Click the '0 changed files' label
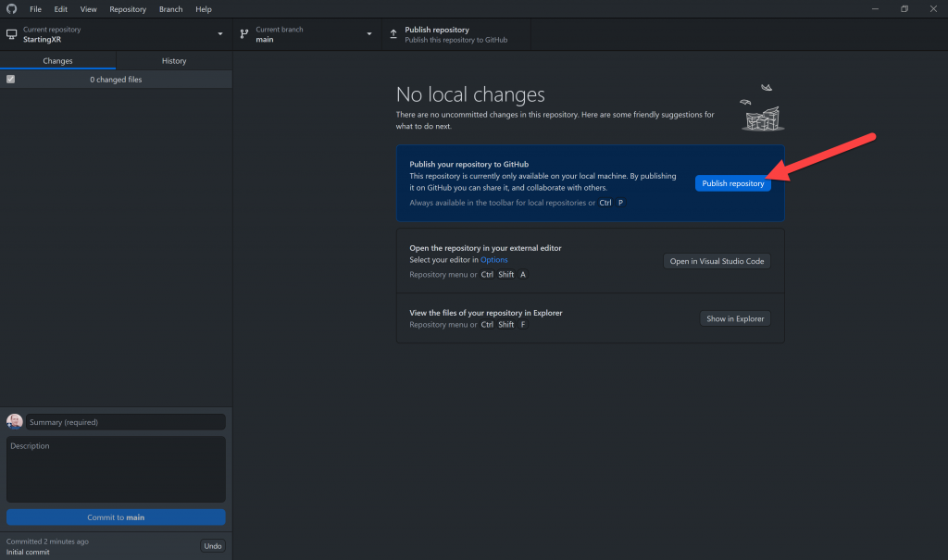This screenshot has height=560, width=948. coord(116,80)
